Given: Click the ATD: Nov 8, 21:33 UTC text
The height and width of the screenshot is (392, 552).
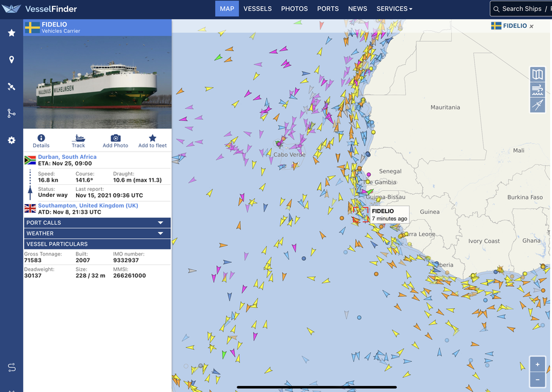Looking at the screenshot, I should click(x=69, y=212).
